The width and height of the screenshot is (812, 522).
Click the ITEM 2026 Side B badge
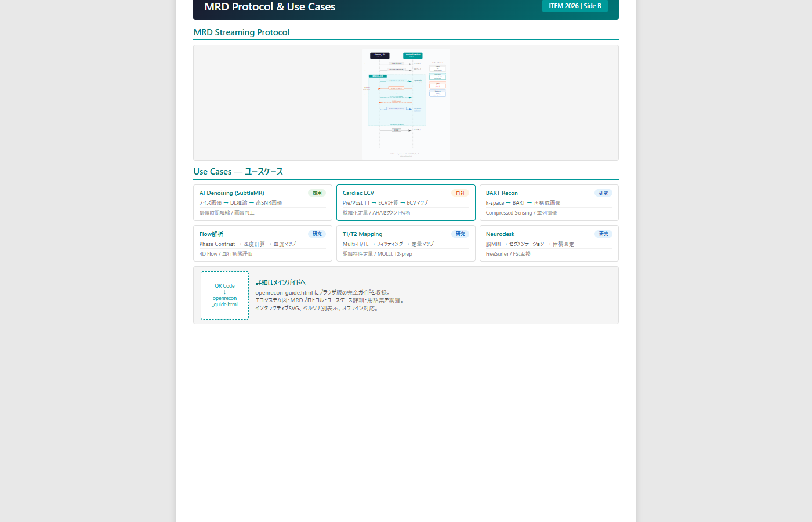(x=575, y=6)
